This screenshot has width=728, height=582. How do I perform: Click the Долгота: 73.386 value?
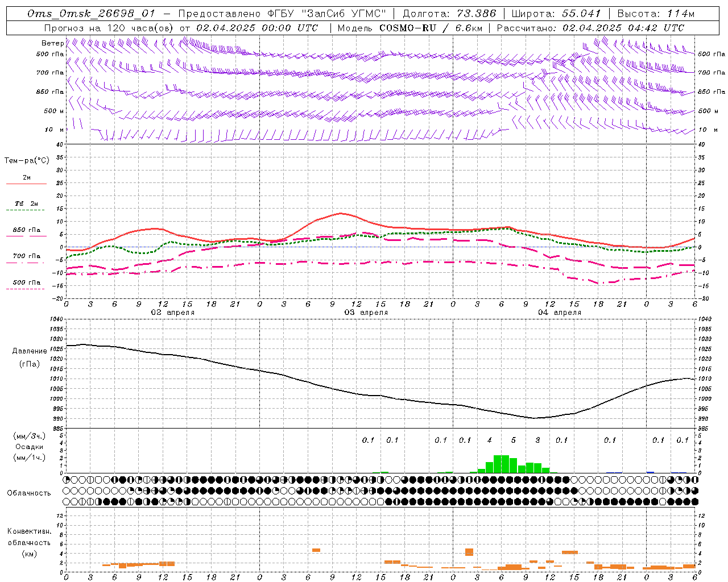click(x=449, y=14)
